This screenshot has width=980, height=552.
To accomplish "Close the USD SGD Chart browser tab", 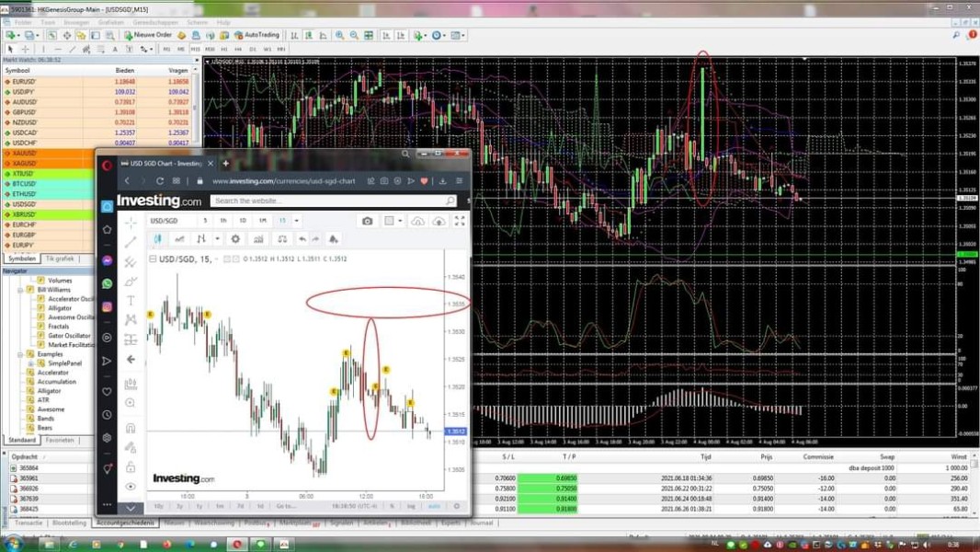I will (211, 163).
